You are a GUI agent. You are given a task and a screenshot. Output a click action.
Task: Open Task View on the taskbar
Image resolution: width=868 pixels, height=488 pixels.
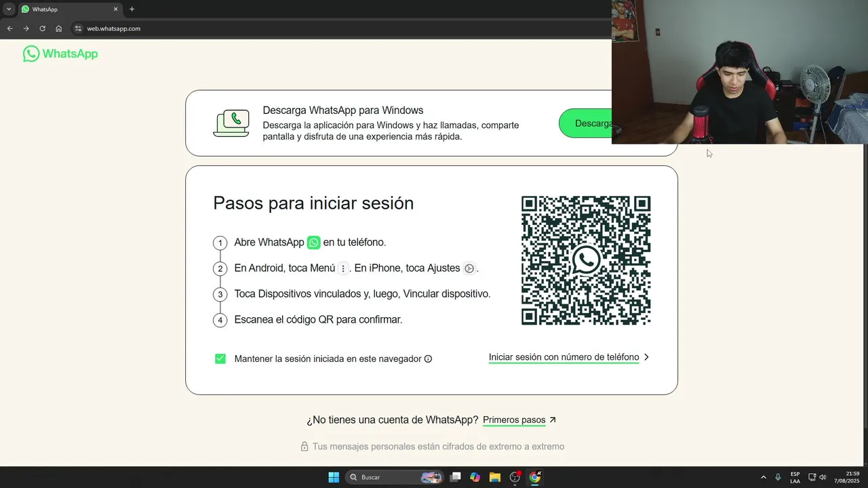[x=456, y=477]
